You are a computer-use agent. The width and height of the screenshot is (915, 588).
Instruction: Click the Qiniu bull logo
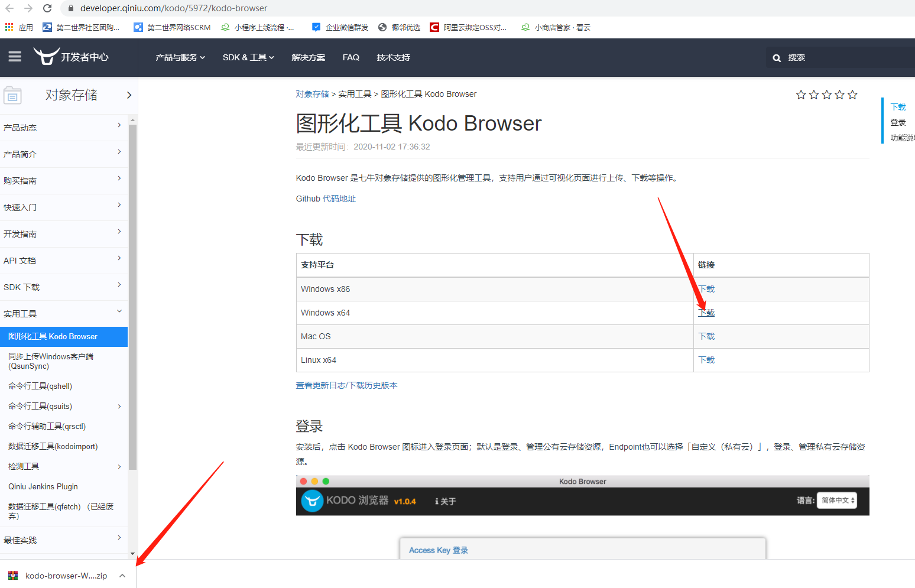point(46,56)
